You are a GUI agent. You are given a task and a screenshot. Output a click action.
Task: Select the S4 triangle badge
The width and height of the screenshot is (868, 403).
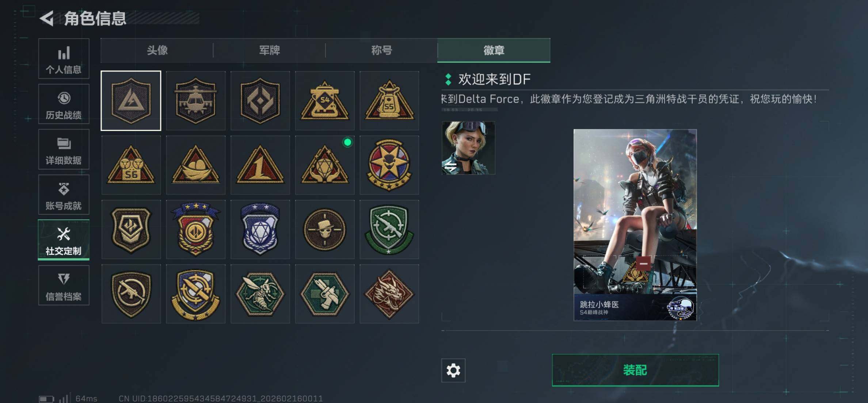click(325, 101)
